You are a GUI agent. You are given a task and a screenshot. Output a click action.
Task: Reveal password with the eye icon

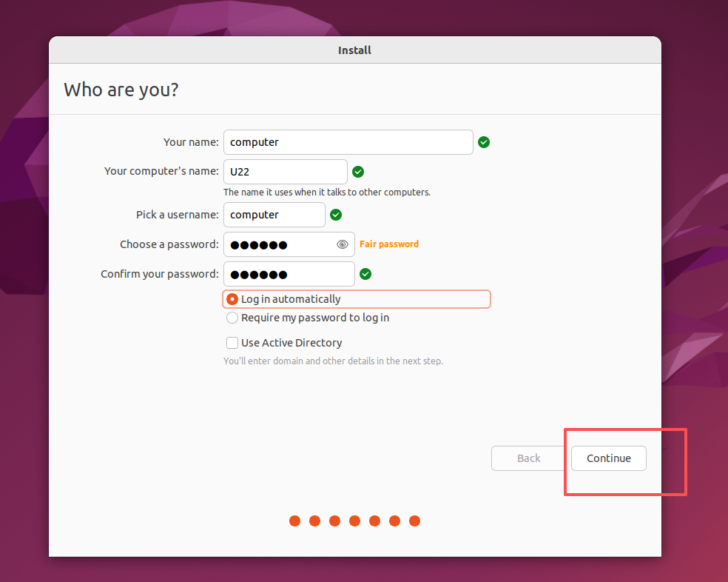point(343,244)
